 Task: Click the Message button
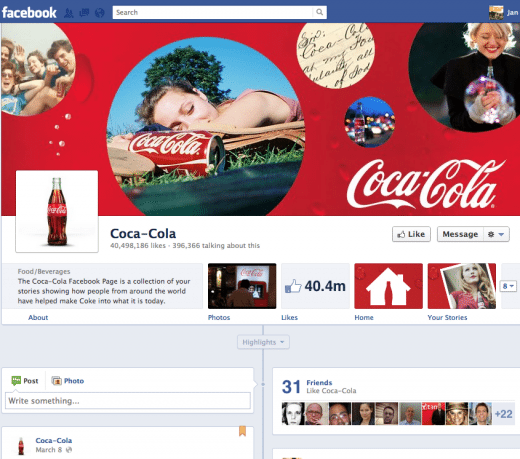tap(460, 234)
